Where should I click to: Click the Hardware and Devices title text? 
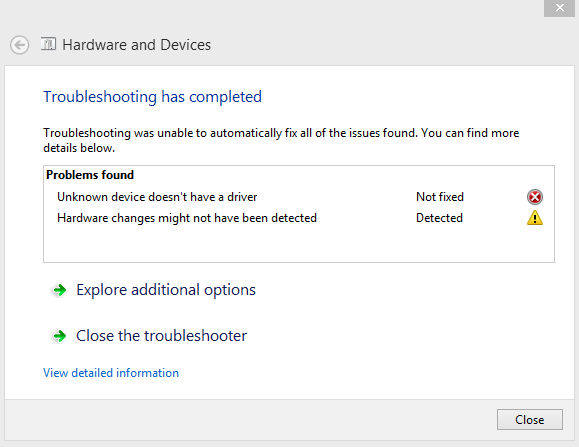(x=136, y=45)
